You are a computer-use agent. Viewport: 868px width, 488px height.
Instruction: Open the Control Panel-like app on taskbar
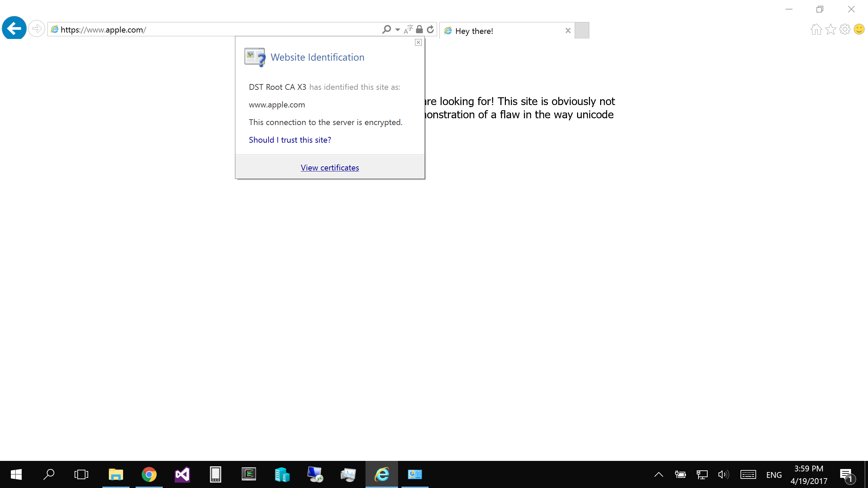415,474
